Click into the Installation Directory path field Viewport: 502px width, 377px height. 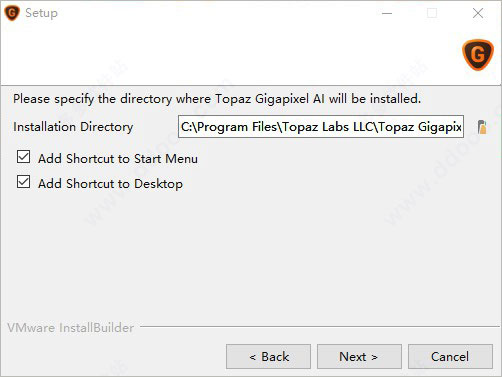pos(321,127)
